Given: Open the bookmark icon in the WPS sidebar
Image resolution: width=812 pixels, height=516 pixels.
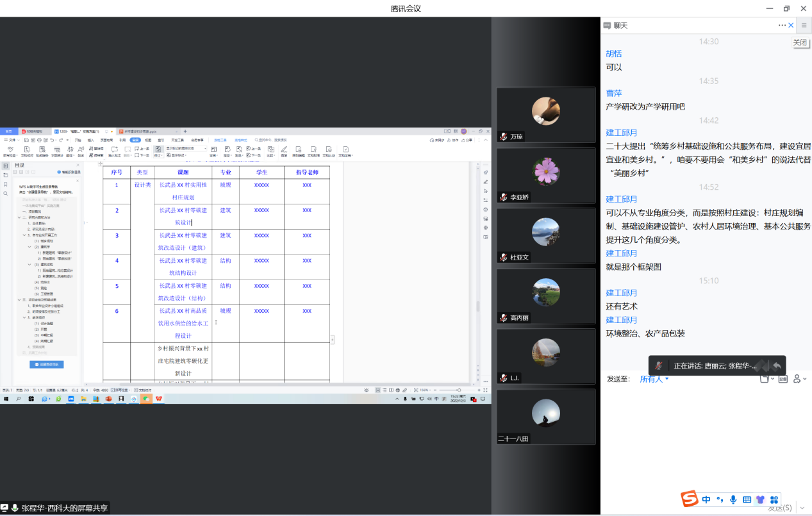Looking at the screenshot, I should [x=5, y=185].
